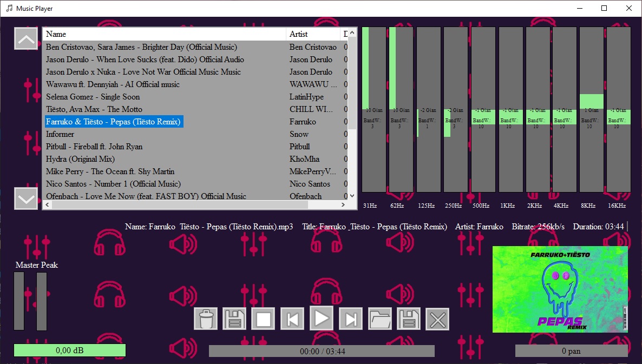Select Jason Derulo - When Love Sucks track
The height and width of the screenshot is (364, 642).
pos(145,59)
